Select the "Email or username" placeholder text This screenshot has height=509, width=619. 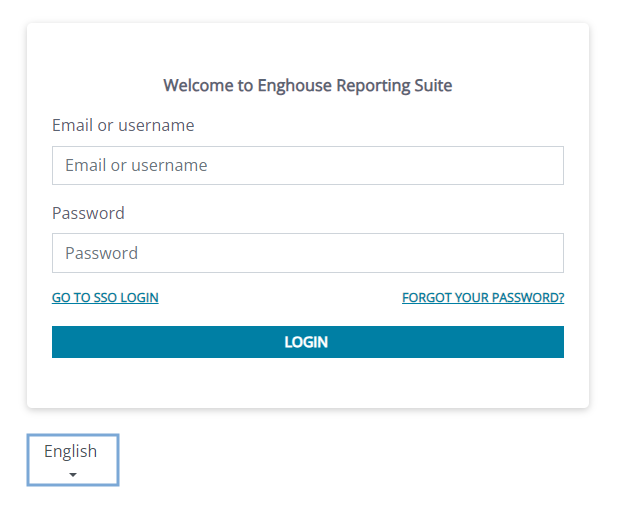click(136, 166)
